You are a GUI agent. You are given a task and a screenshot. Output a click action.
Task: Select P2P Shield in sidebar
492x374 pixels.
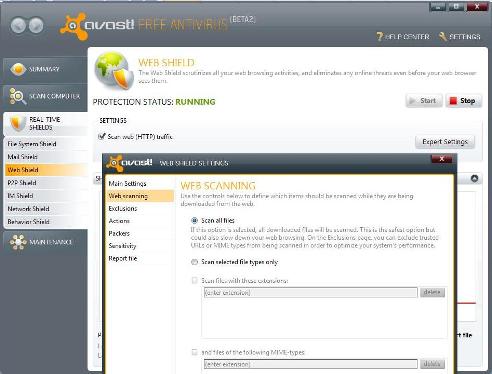pyautogui.click(x=46, y=183)
